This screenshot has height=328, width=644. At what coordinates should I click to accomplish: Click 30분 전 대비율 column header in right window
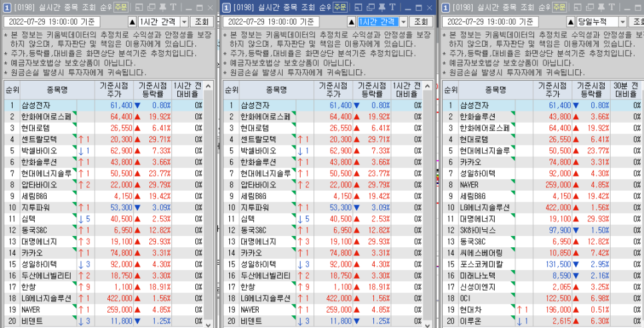pyautogui.click(x=626, y=89)
